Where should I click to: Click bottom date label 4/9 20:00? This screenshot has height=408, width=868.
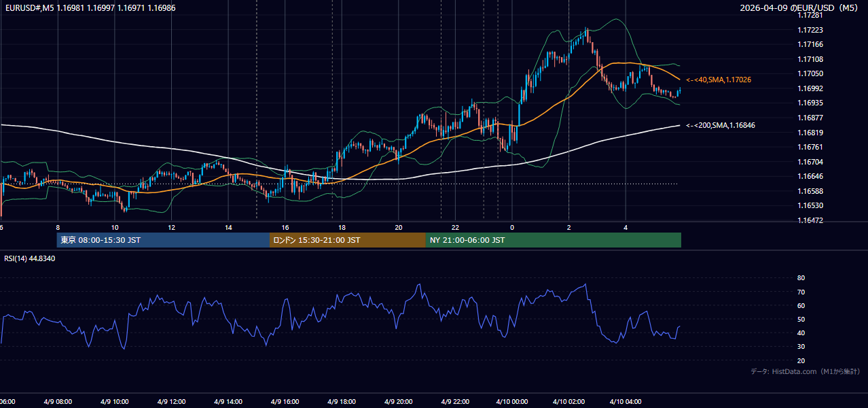click(x=398, y=402)
